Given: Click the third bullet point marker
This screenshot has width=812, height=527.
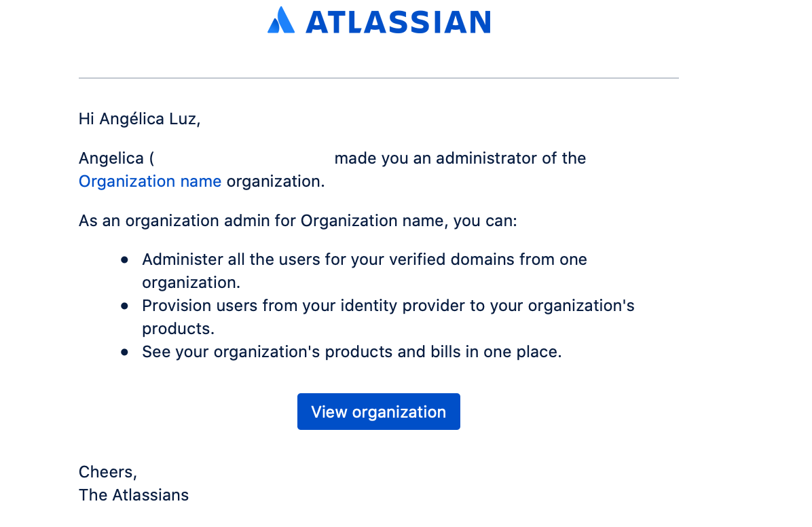Looking at the screenshot, I should pyautogui.click(x=125, y=350).
